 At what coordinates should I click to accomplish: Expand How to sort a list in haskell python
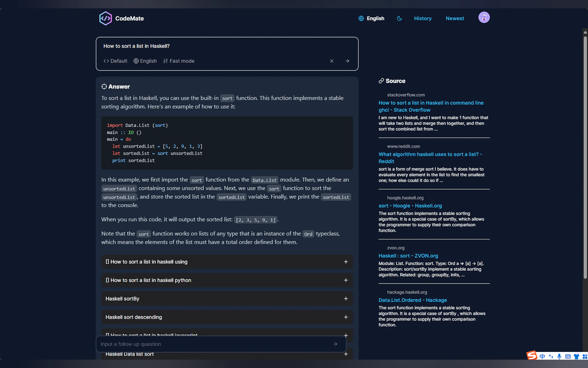click(x=227, y=280)
